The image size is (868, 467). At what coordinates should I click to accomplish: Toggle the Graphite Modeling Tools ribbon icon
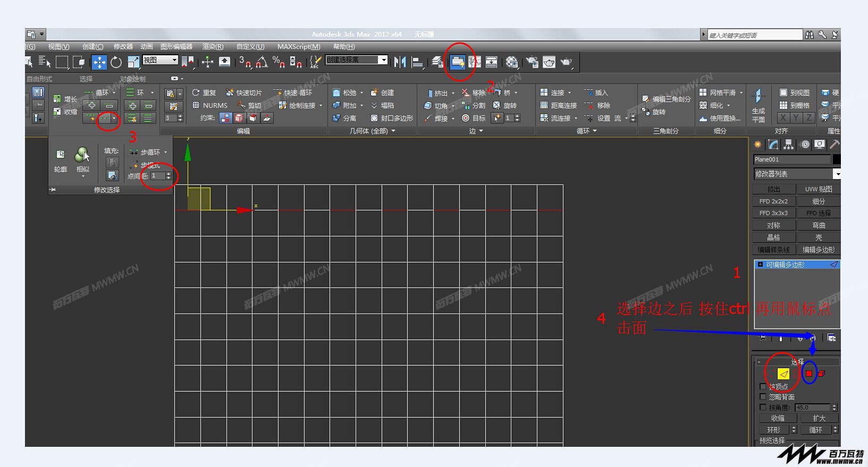tap(458, 62)
